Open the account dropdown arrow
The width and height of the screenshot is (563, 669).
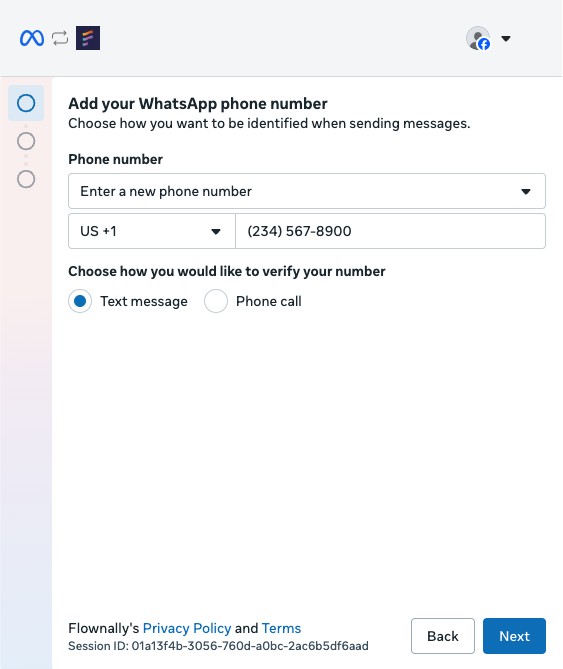pos(506,38)
